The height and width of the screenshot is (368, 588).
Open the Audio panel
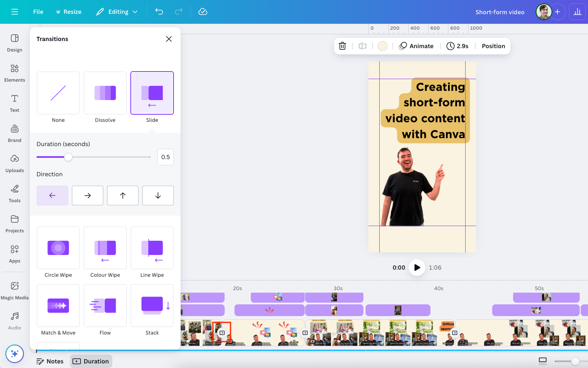(x=14, y=321)
